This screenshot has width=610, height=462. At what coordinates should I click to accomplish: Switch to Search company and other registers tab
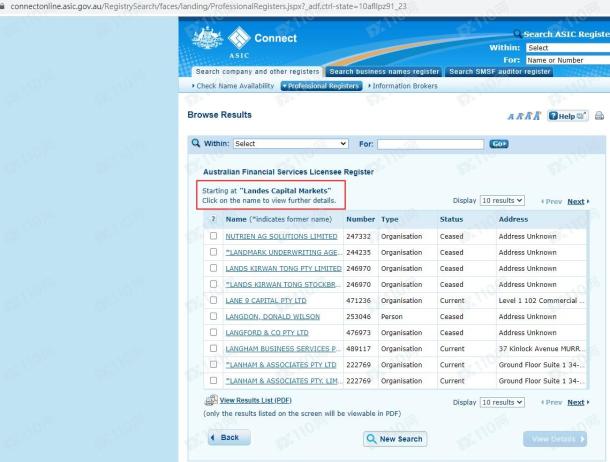tap(257, 72)
